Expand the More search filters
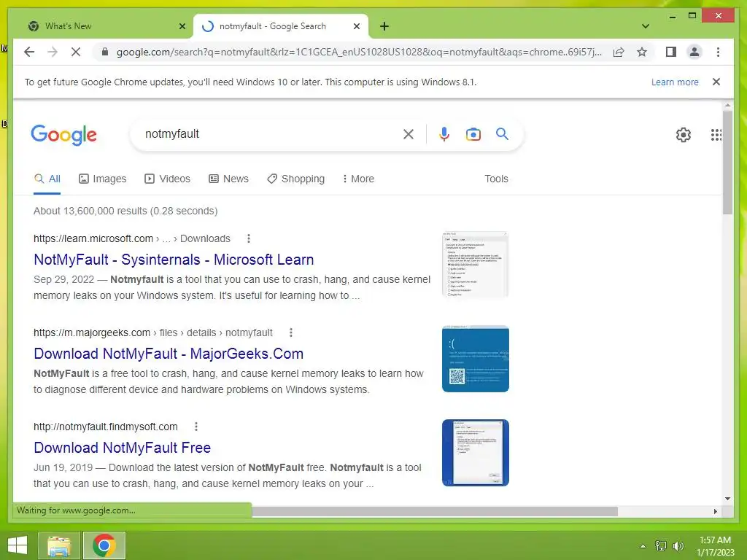747x560 pixels. 358,179
